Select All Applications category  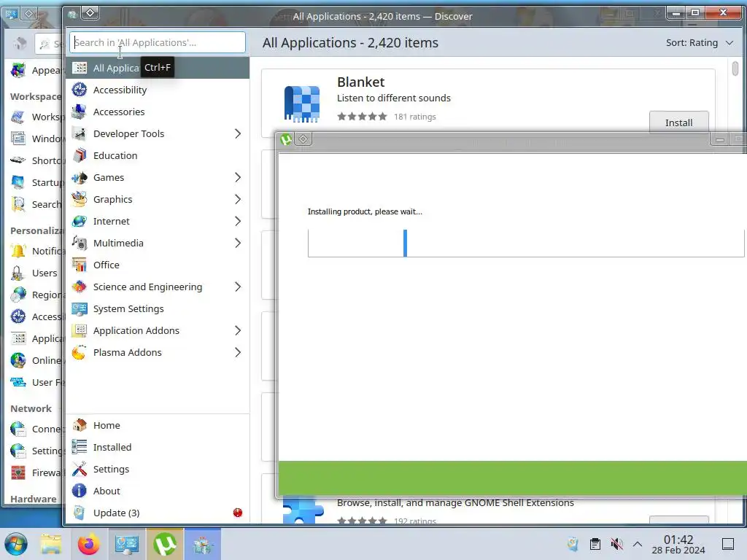pos(158,68)
